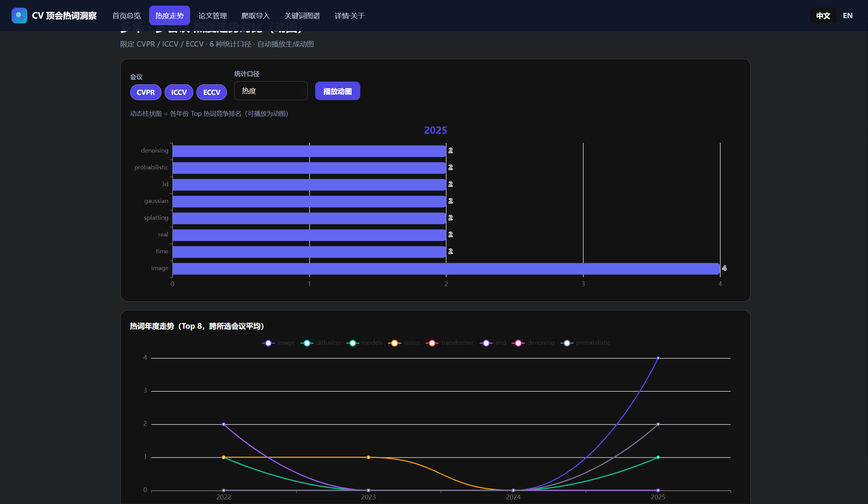Screen dimensions: 868x504
Task: Click the denoising bar in ranking chart
Action: (309, 151)
